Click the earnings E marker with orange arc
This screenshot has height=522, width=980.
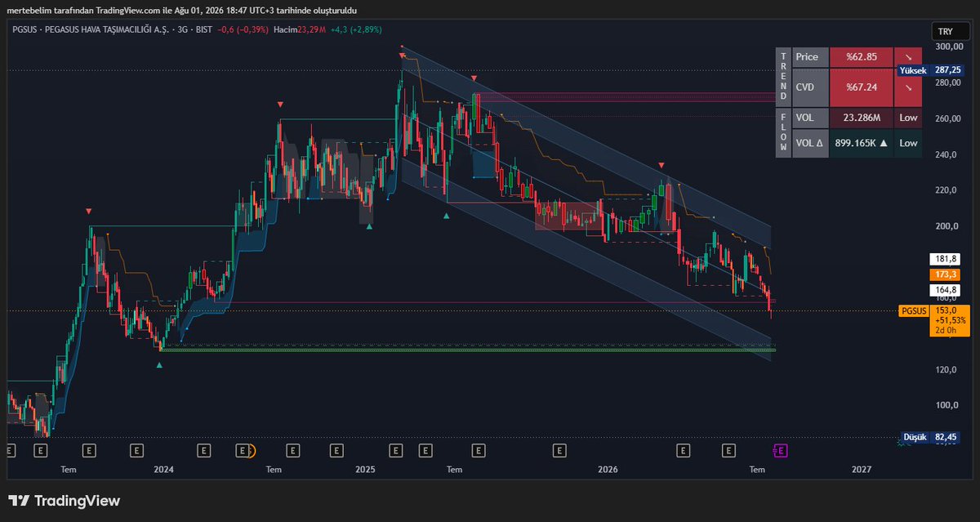(x=243, y=450)
